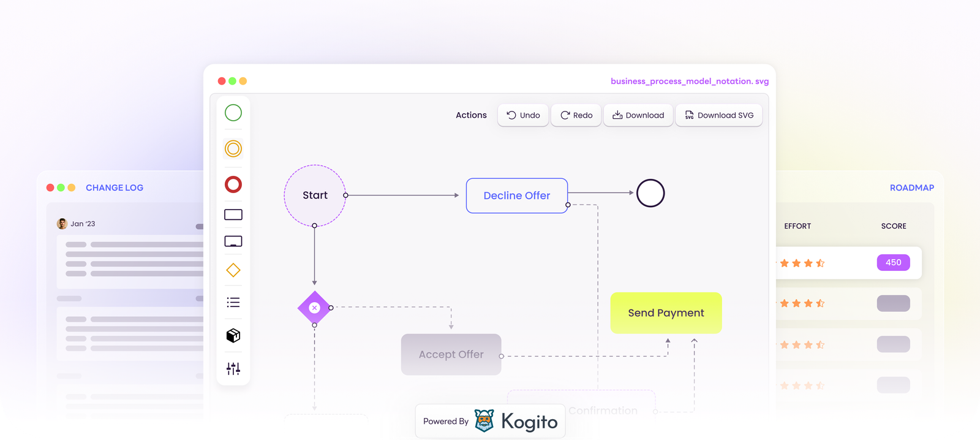Click the Redo button
980x440 pixels.
tap(576, 115)
